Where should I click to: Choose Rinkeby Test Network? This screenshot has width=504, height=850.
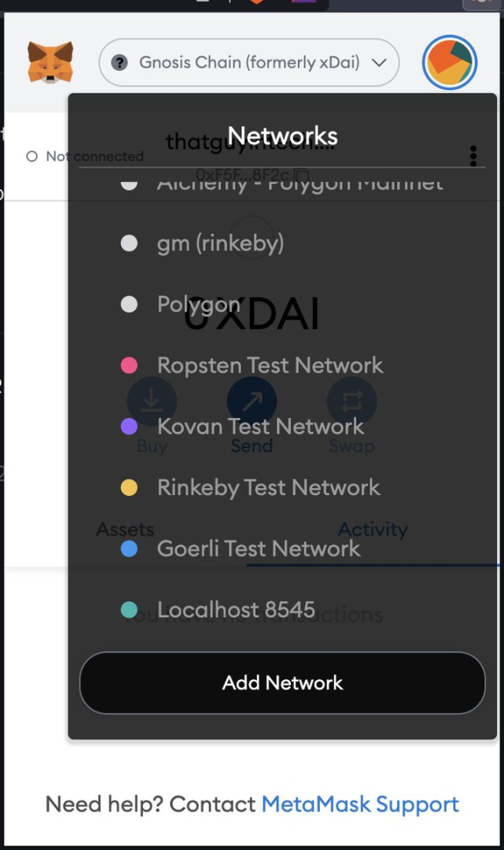point(268,488)
